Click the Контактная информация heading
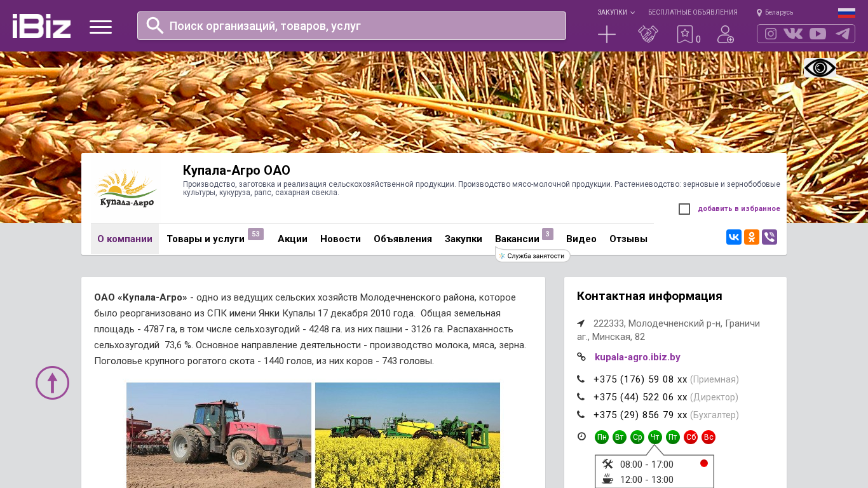 [x=649, y=296]
